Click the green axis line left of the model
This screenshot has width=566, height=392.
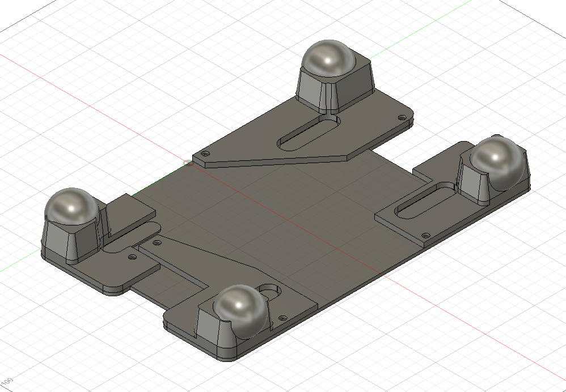coord(23,262)
